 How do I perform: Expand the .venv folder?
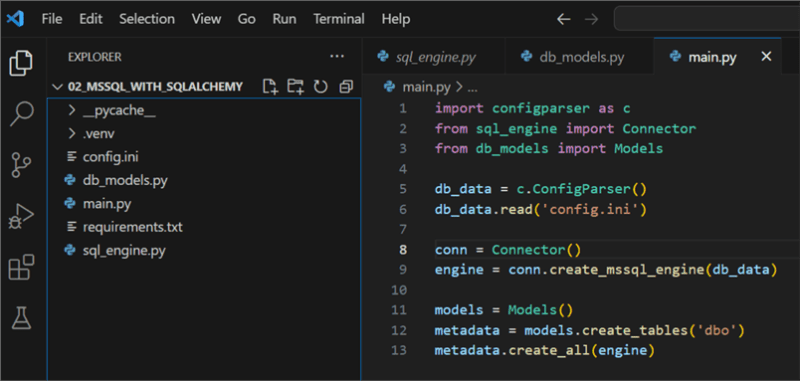point(72,134)
